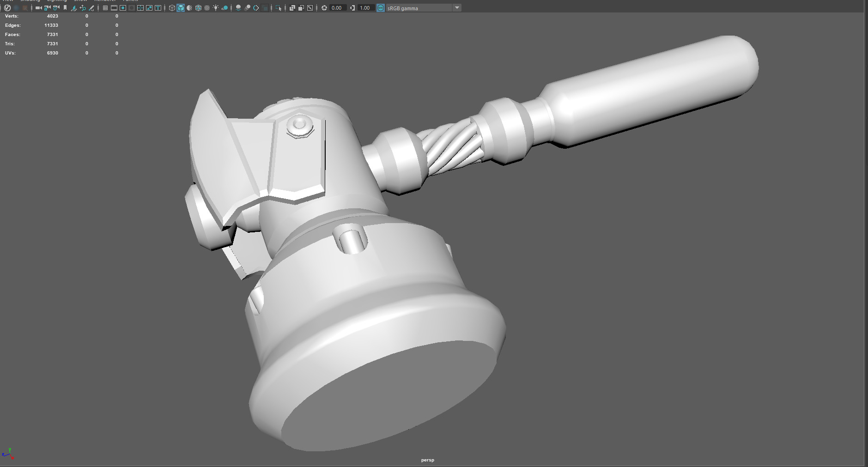Click the Verts count 4023

click(x=53, y=16)
